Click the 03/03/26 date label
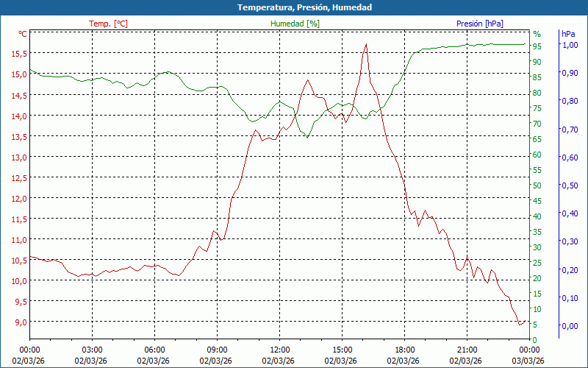The height and width of the screenshot is (368, 588). click(529, 361)
